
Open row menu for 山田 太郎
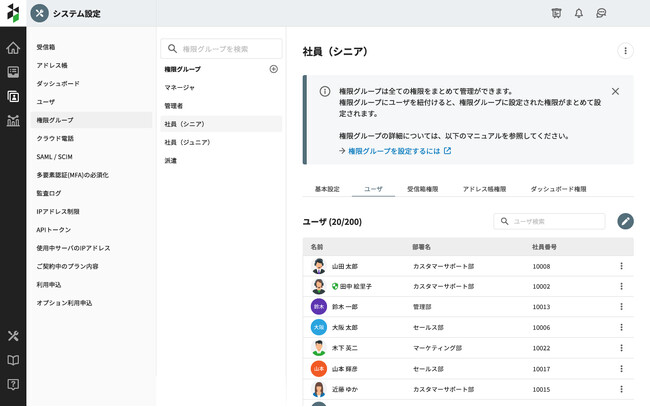pos(620,266)
